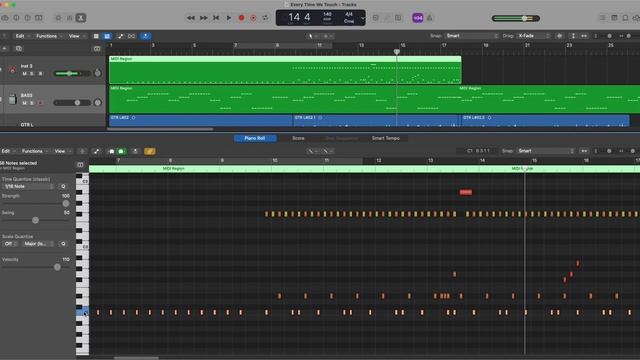Screen dimensions: 640x360
Task: Toggle Piano Roll automation button
Action: [x=96, y=151]
